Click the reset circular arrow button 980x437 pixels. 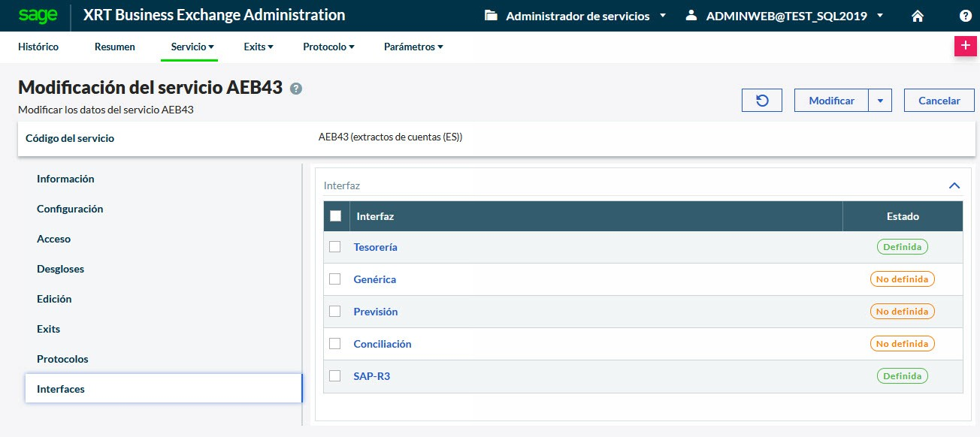761,101
